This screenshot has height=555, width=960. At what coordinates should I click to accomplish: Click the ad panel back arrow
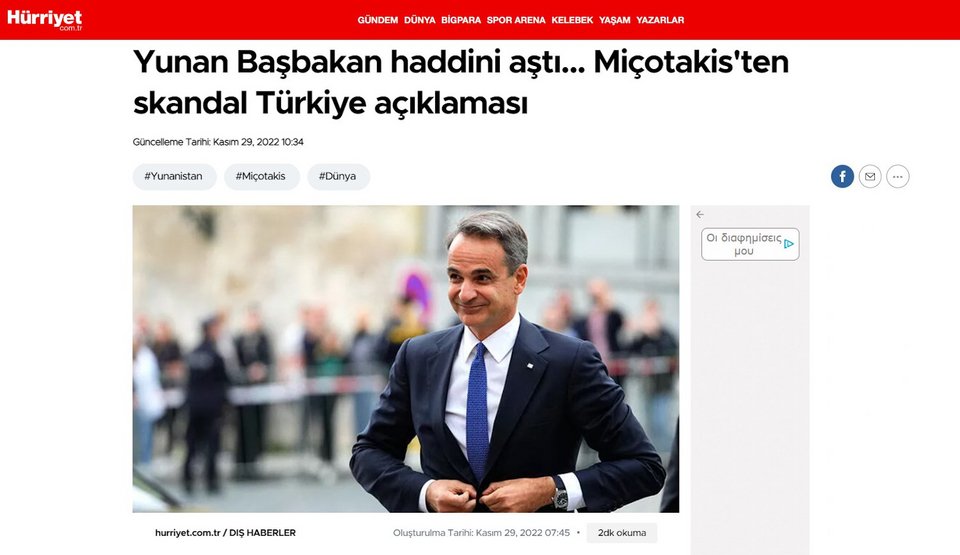click(x=700, y=214)
